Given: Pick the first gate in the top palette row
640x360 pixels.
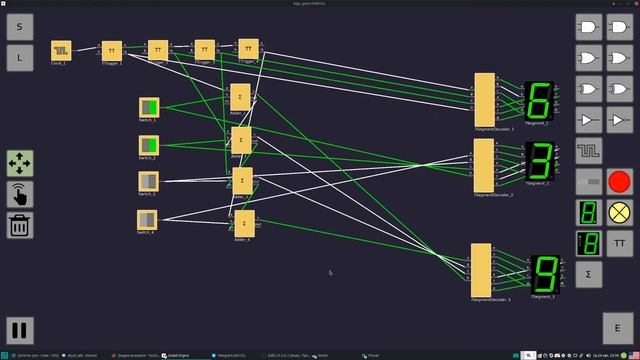Looking at the screenshot, I should pyautogui.click(x=589, y=27).
